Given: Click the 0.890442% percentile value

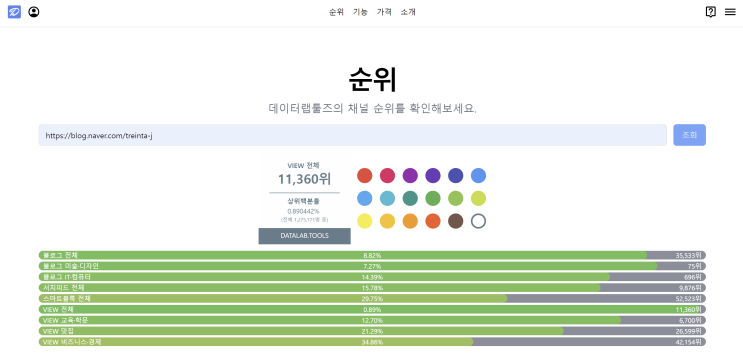Looking at the screenshot, I should tap(303, 211).
